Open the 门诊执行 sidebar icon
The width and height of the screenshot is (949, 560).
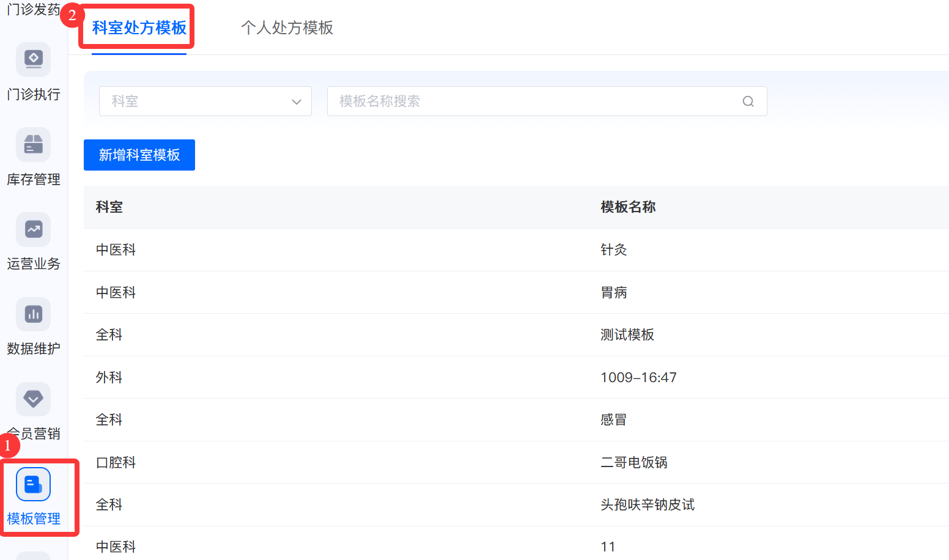point(34,59)
